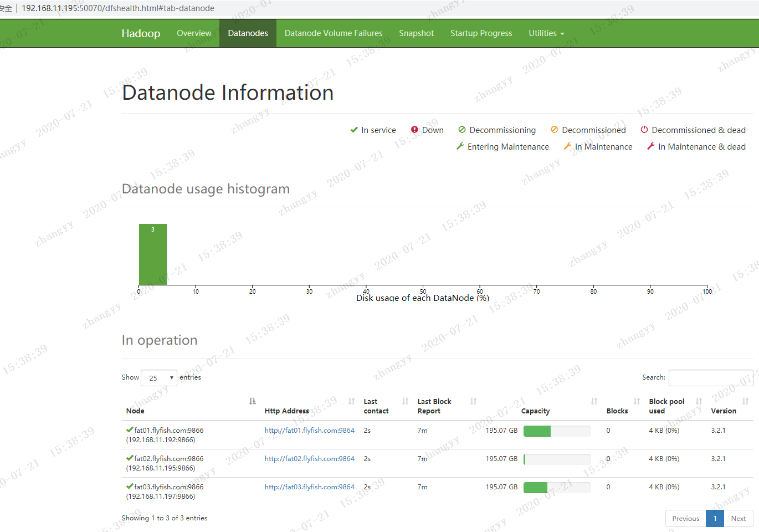Viewport: 759px width, 532px height.
Task: Switch to the Snapshot tab
Action: (x=417, y=33)
